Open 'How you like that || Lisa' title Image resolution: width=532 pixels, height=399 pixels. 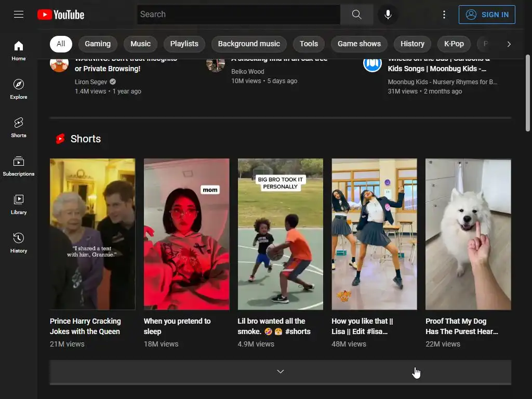pyautogui.click(x=362, y=326)
